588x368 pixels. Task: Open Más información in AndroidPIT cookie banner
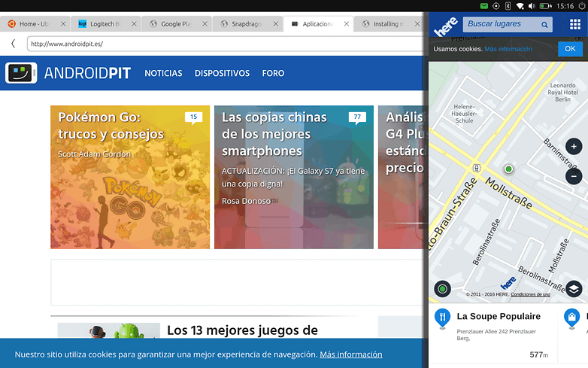pos(351,354)
